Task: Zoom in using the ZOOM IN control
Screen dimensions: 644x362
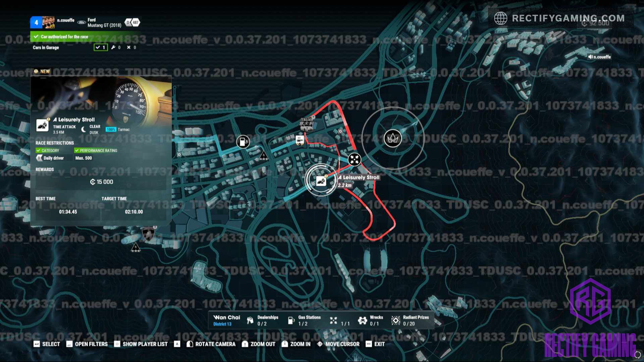Action: tap(297, 344)
